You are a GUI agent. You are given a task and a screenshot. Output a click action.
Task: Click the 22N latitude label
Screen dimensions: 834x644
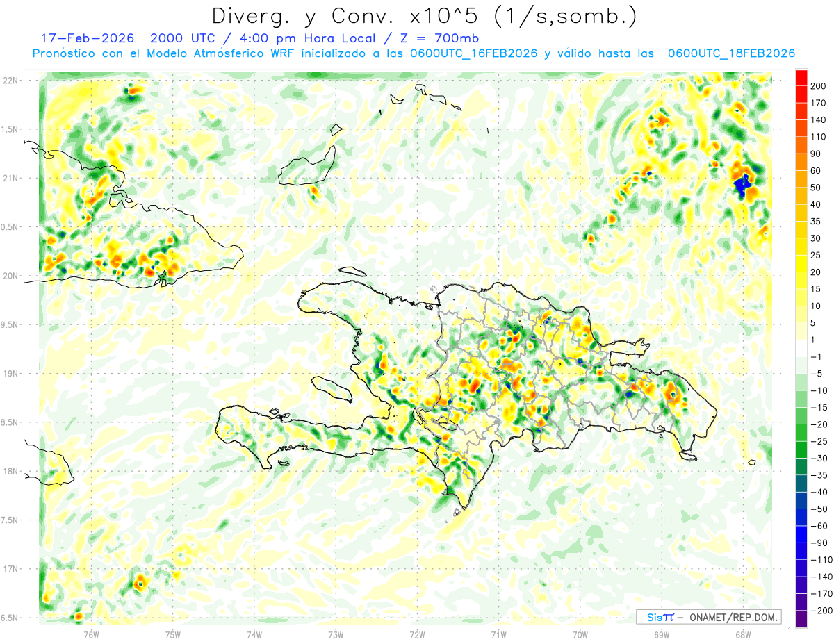coord(11,81)
